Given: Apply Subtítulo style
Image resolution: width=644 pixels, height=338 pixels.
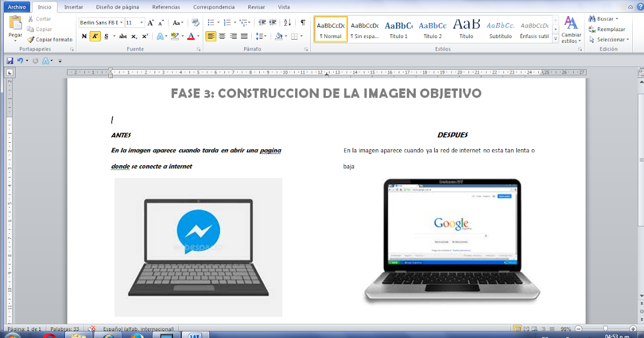Looking at the screenshot, I should pyautogui.click(x=500, y=30).
